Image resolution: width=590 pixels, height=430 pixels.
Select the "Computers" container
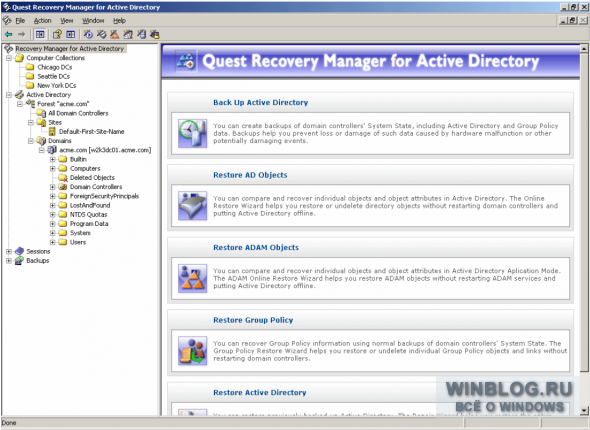(85, 169)
